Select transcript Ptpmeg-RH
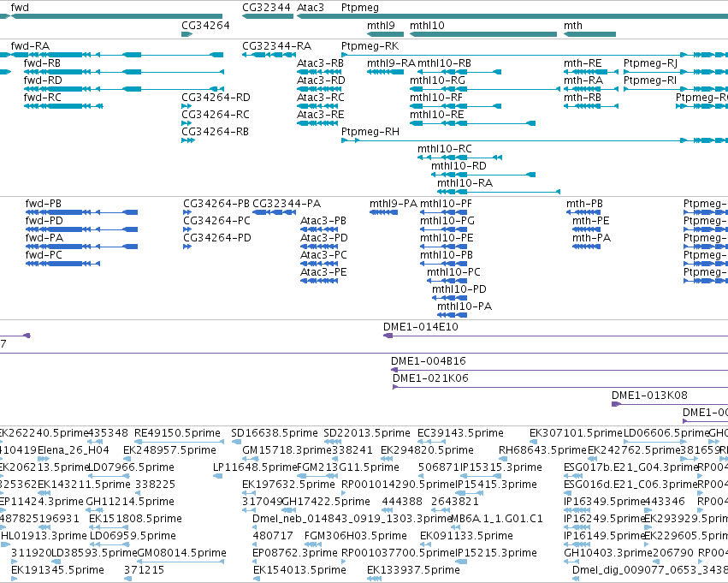The image size is (728, 583). (535, 140)
